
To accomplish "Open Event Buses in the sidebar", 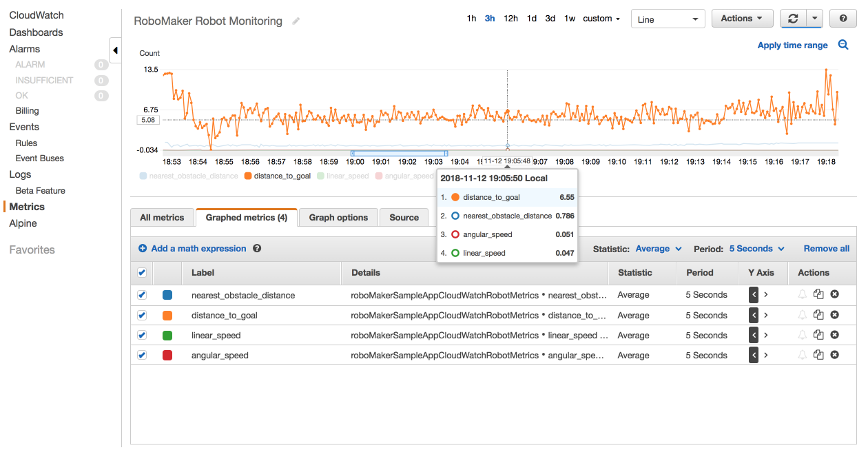I will (39, 158).
